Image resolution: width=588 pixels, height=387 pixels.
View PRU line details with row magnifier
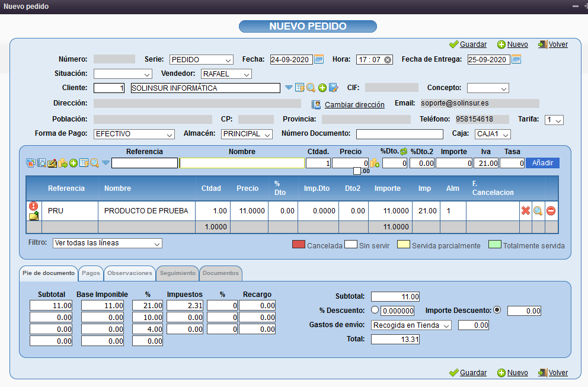538,211
